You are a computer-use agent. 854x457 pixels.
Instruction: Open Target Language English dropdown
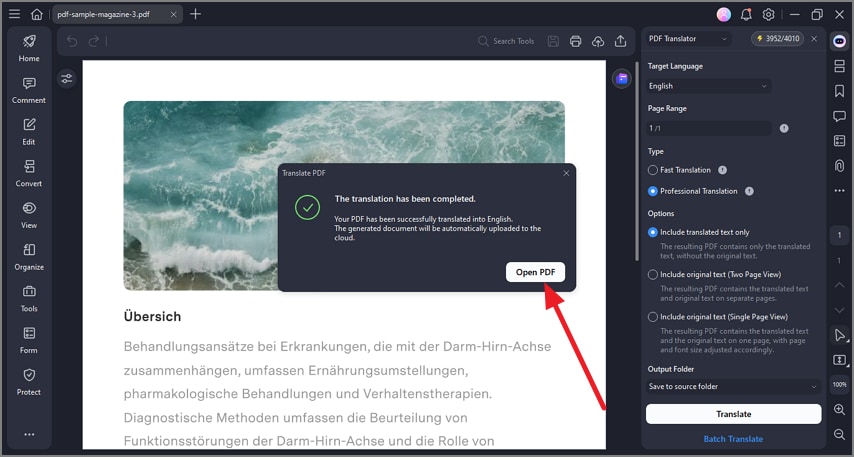[x=709, y=86]
